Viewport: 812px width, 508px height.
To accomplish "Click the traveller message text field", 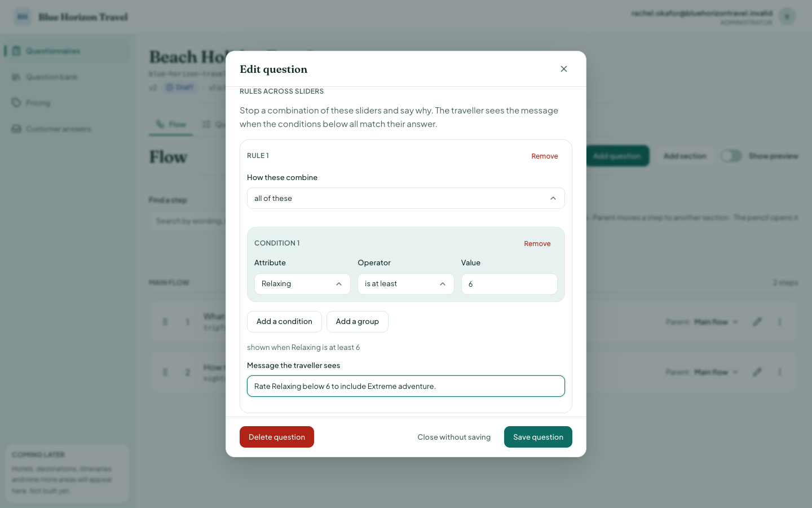I will tap(406, 386).
